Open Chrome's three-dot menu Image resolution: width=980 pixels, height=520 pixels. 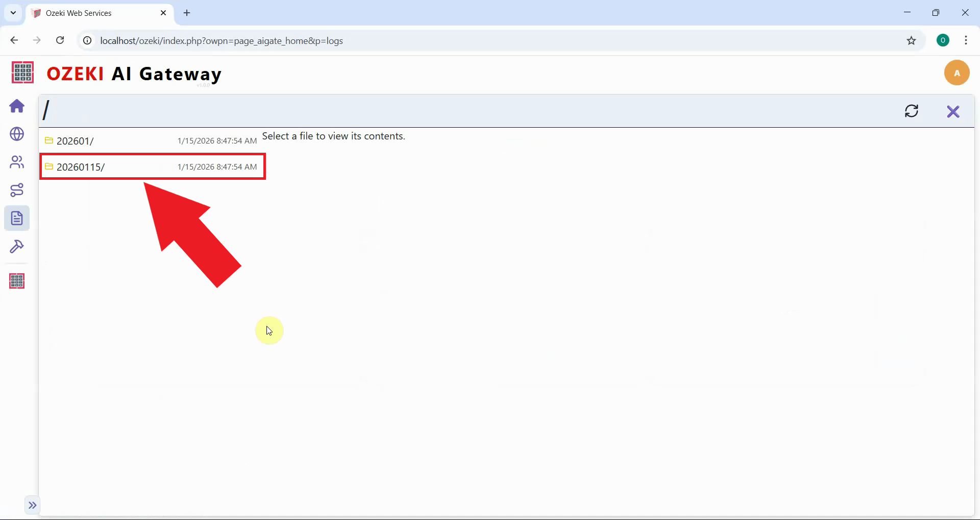966,40
